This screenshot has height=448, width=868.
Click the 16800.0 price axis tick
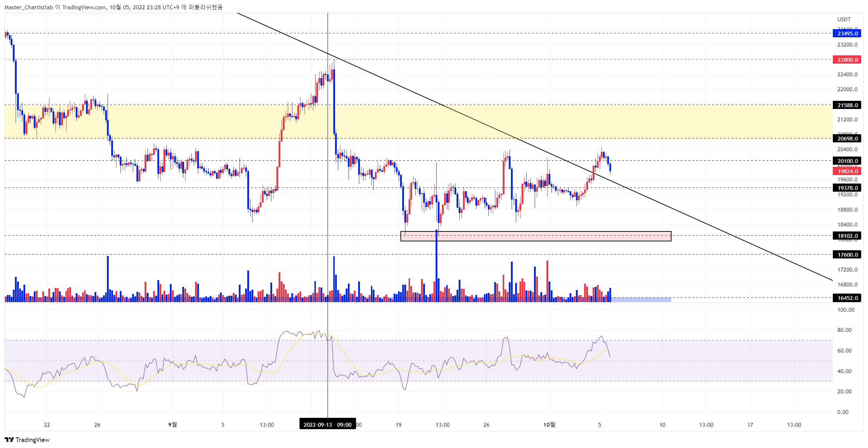point(847,284)
